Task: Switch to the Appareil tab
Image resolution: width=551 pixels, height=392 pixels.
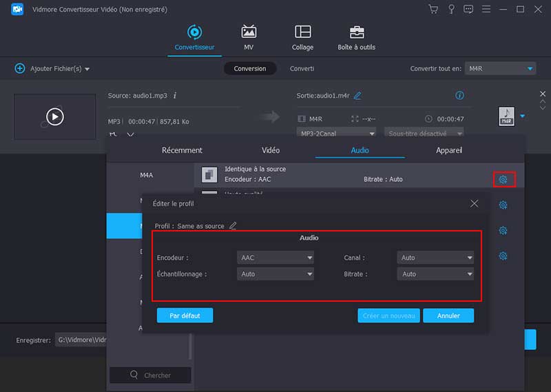Action: click(x=448, y=150)
